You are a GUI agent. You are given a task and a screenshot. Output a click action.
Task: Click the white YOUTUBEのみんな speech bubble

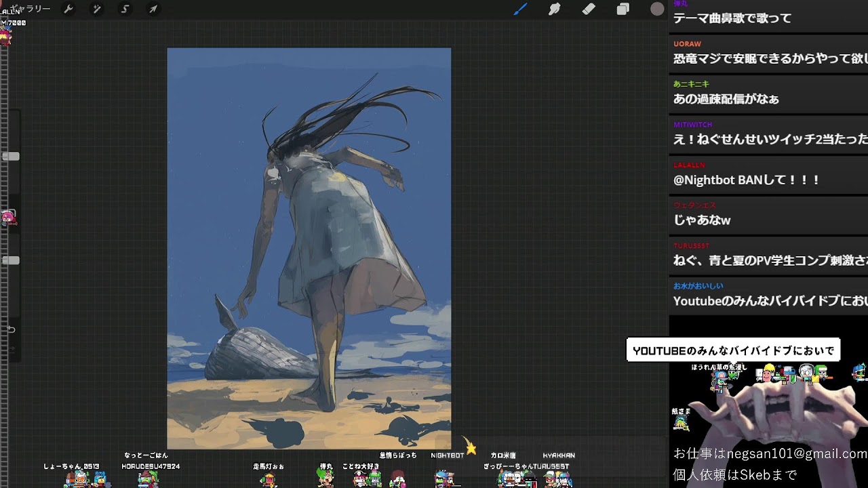pyautogui.click(x=733, y=350)
